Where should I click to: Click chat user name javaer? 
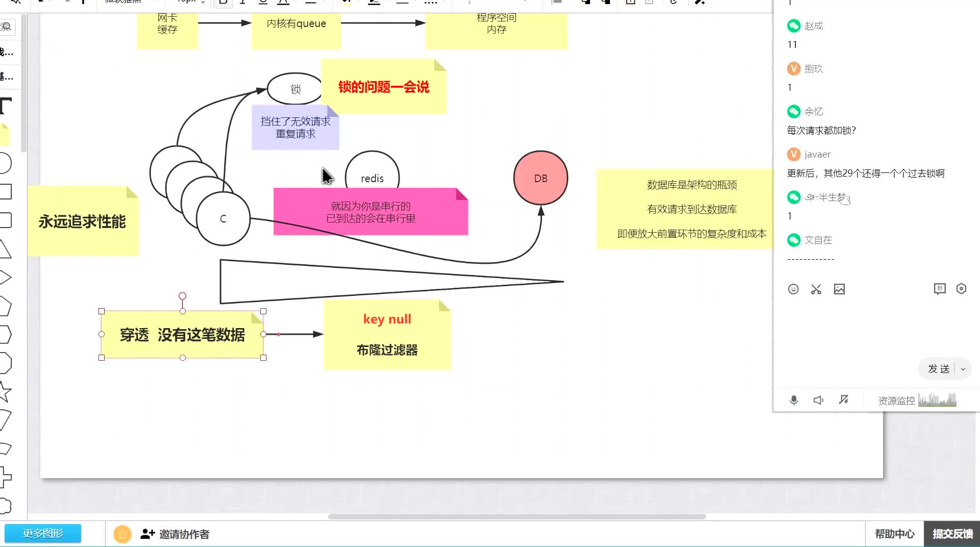818,154
